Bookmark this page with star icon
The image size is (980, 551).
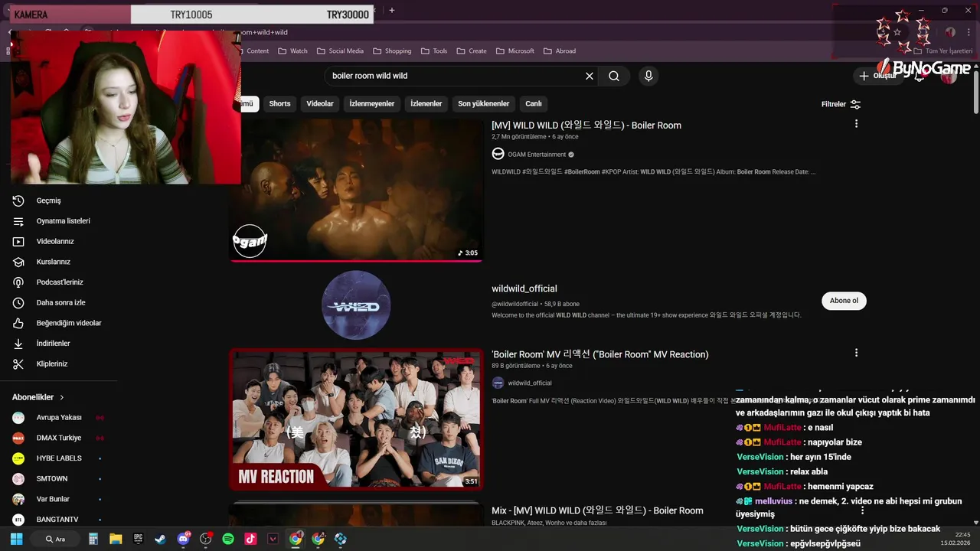897,32
